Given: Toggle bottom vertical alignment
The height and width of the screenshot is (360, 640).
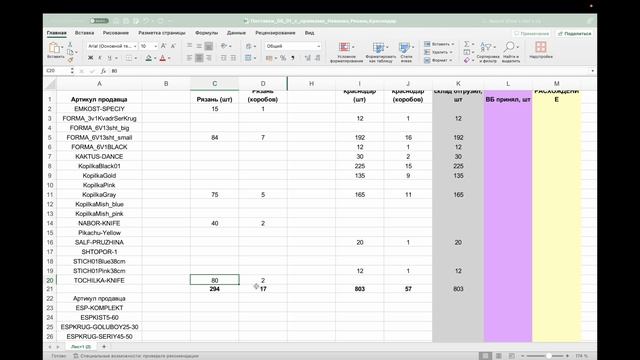Looking at the screenshot, I should point(209,46).
